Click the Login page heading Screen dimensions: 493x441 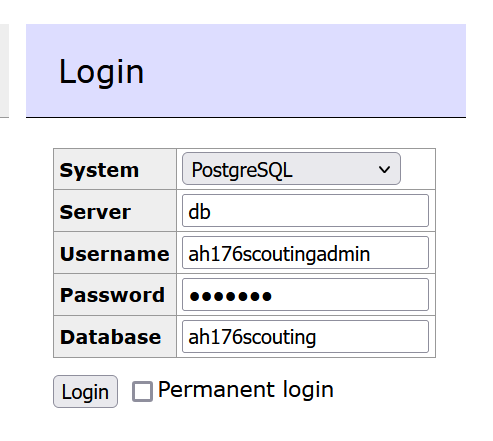point(101,72)
